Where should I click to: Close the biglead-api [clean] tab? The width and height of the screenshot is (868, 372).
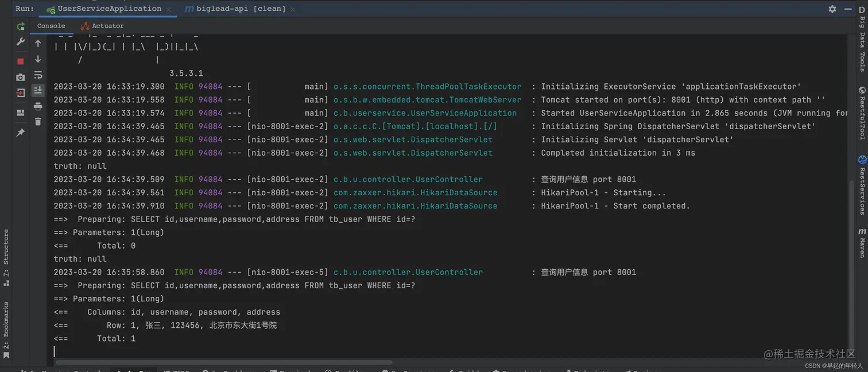(x=292, y=9)
